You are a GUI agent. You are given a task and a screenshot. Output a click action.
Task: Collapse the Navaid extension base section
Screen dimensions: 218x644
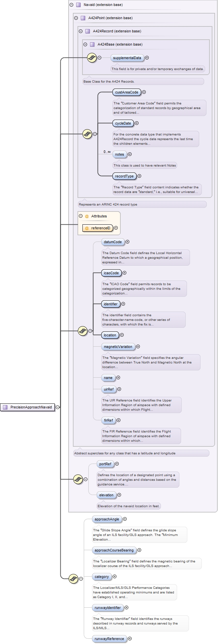click(72, 5)
